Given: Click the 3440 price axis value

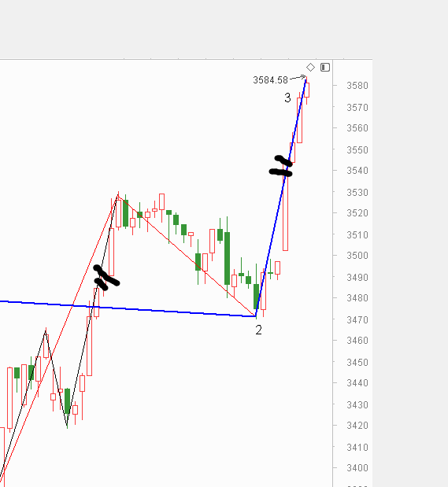Looking at the screenshot, I should coord(357,383).
